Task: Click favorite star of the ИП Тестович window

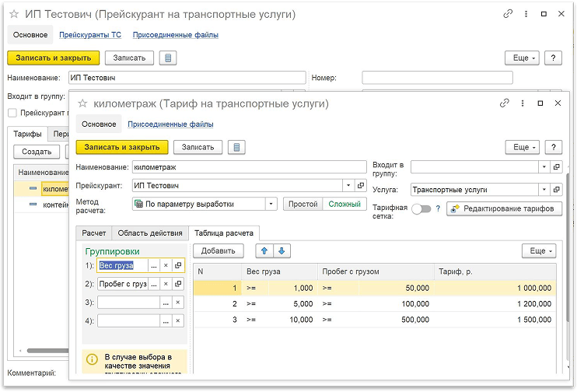Action: (14, 14)
